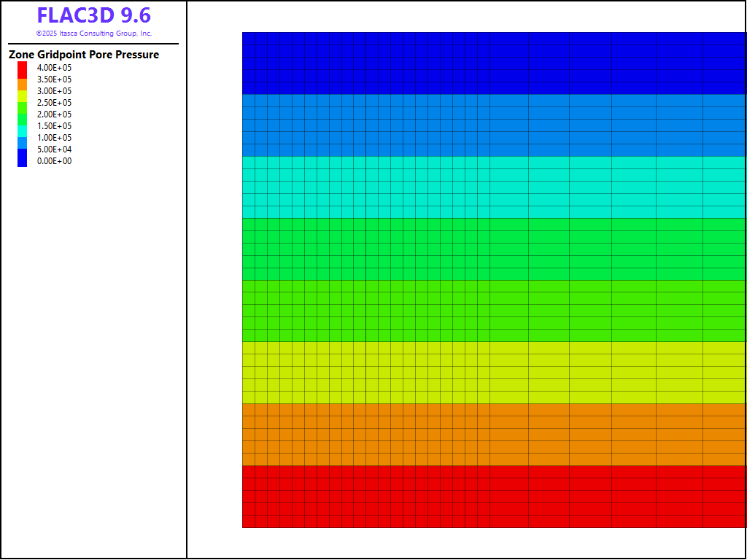Pick the yellow legend color swatch
Image resolution: width=747 pixels, height=560 pixels.
(22, 96)
